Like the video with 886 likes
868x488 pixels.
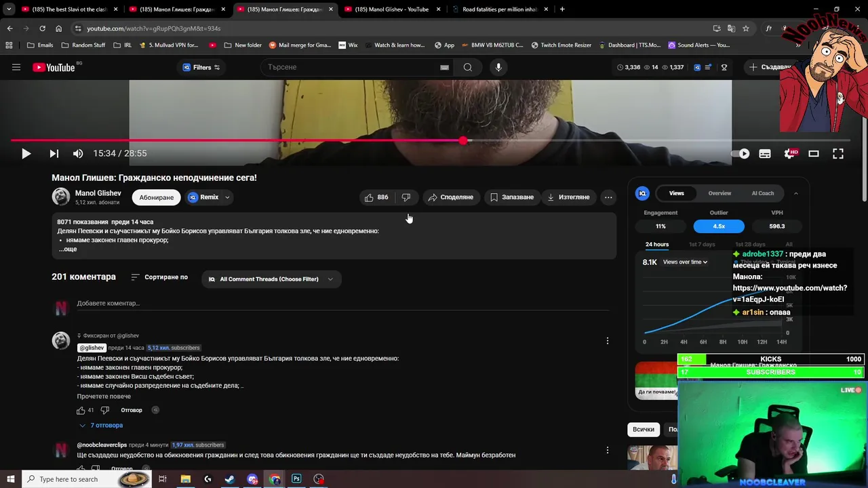click(376, 197)
